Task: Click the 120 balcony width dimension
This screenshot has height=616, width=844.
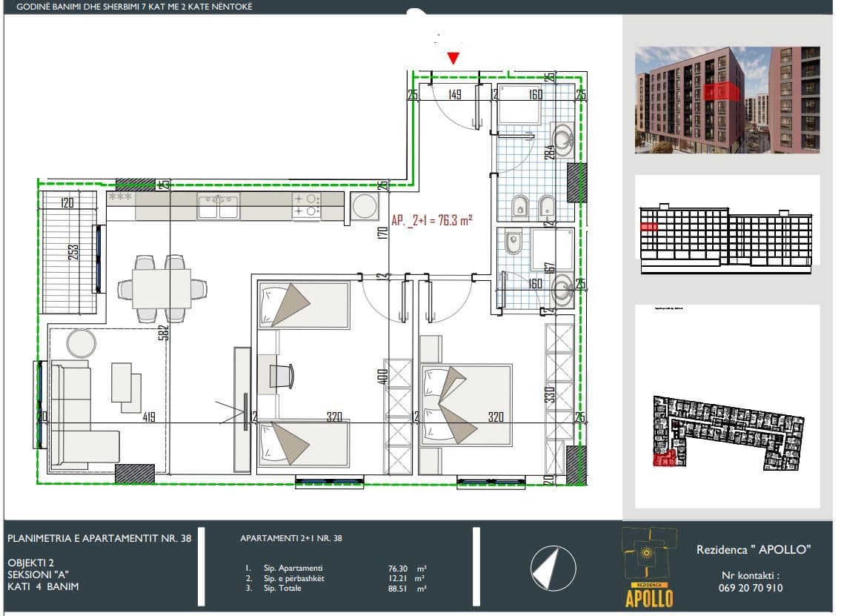Action: coord(67,203)
